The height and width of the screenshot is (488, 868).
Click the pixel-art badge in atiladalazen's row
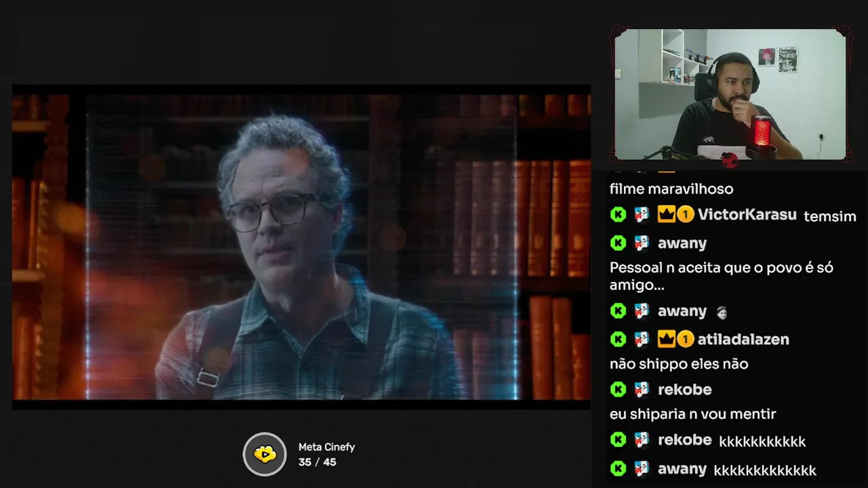(x=642, y=339)
